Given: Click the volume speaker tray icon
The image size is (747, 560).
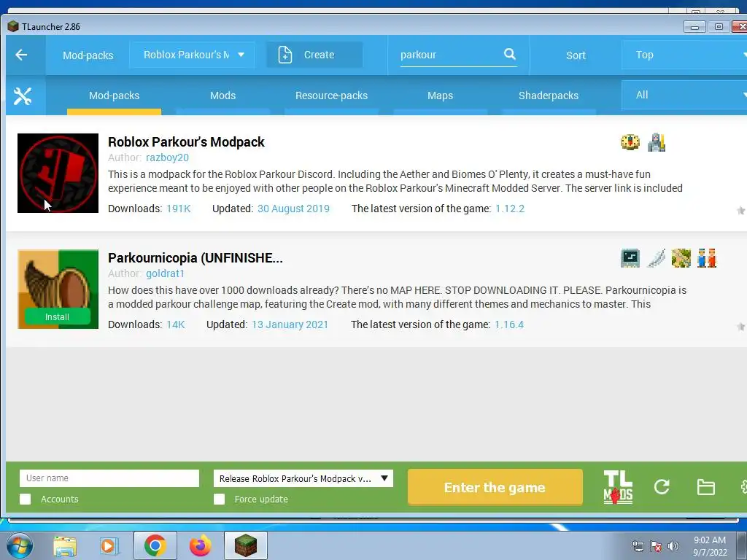Looking at the screenshot, I should click(673, 546).
